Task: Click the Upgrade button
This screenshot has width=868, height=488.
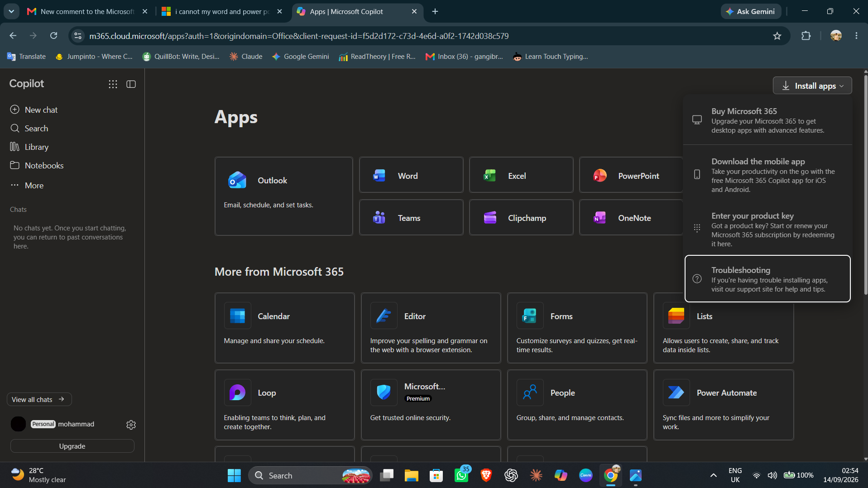Action: click(x=72, y=446)
